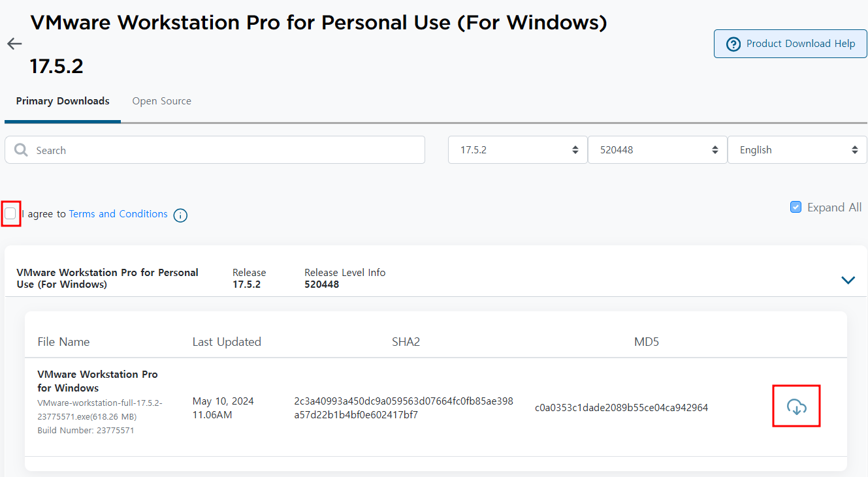Select the SHA2 hash value starting 2c3a40993a

point(404,408)
